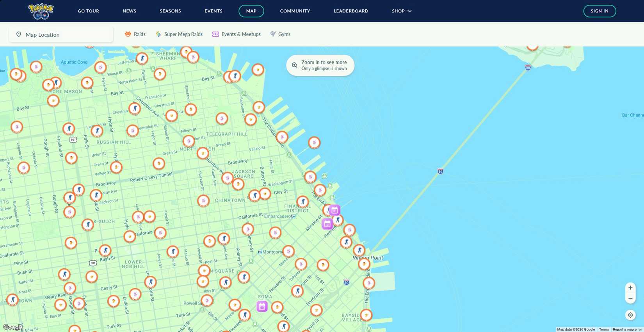Select pink raid marker left of Jackson Square label
This screenshot has height=332, width=644.
pos(228,178)
